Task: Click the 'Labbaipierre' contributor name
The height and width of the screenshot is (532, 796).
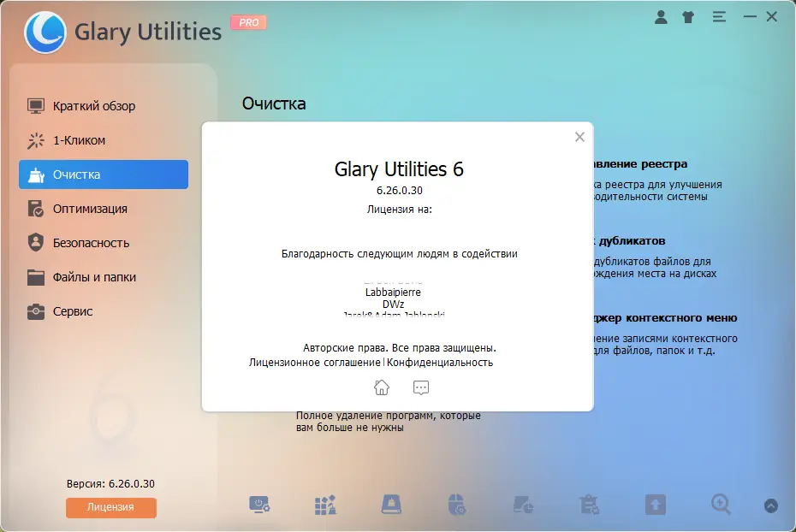Action: tap(393, 293)
